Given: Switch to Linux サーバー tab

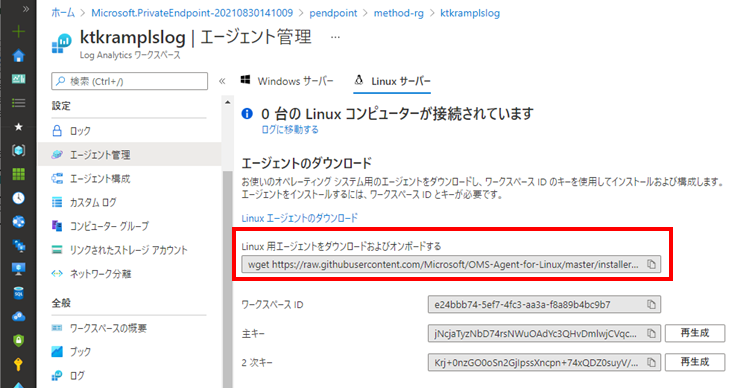Looking at the screenshot, I should pos(393,81).
